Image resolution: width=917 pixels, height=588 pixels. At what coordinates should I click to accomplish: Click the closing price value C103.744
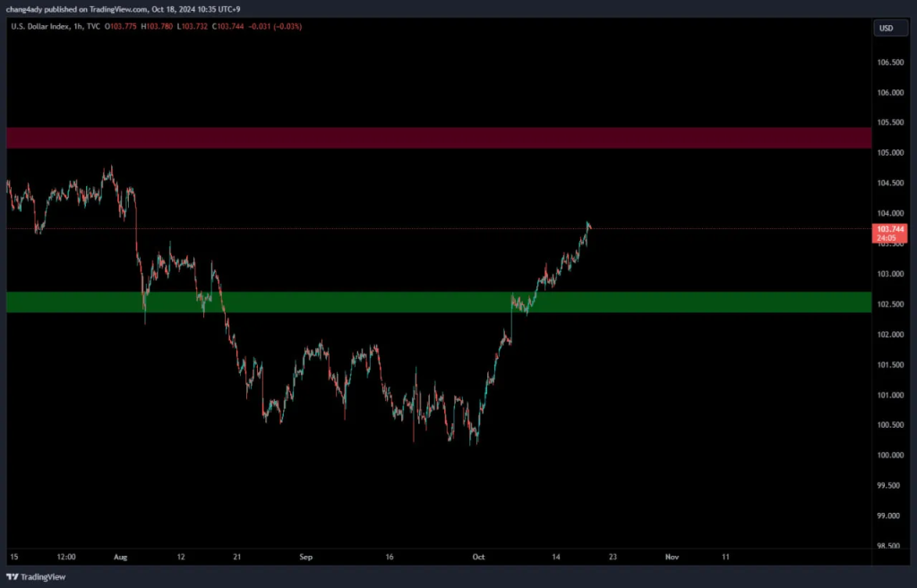tap(233, 27)
